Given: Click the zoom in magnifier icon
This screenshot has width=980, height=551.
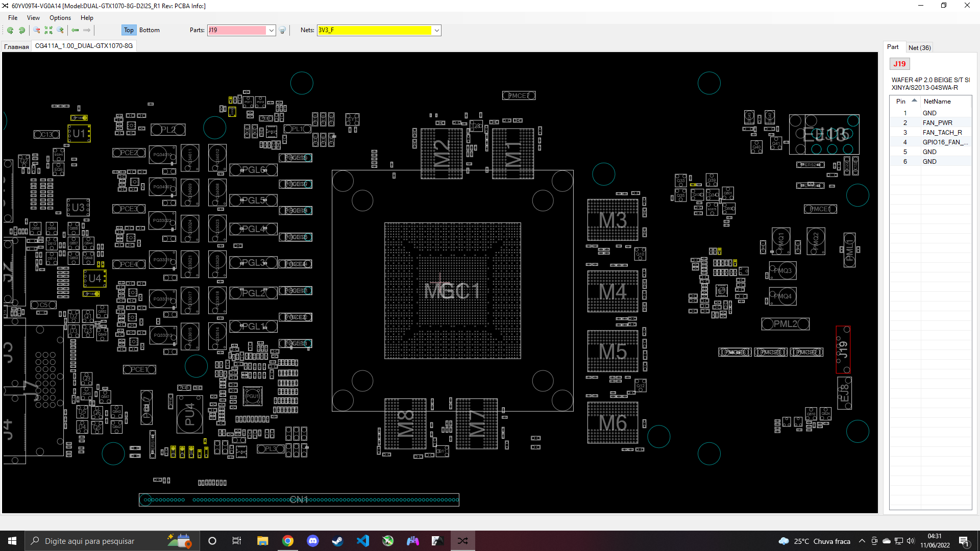Looking at the screenshot, I should point(60,30).
